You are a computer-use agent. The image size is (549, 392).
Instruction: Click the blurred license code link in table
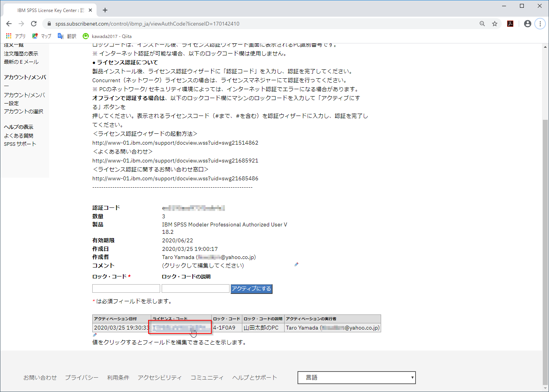pos(181,328)
